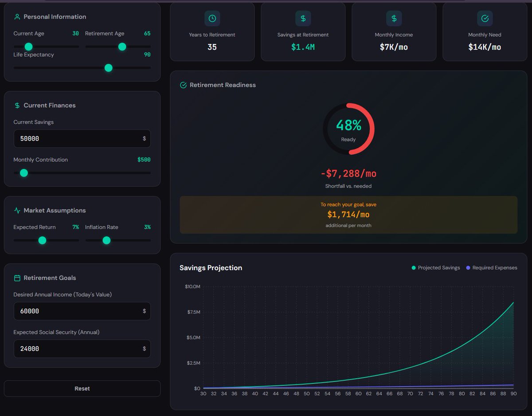532x416 pixels.
Task: Click the Expected Social Security input showing 24000
Action: coord(82,349)
